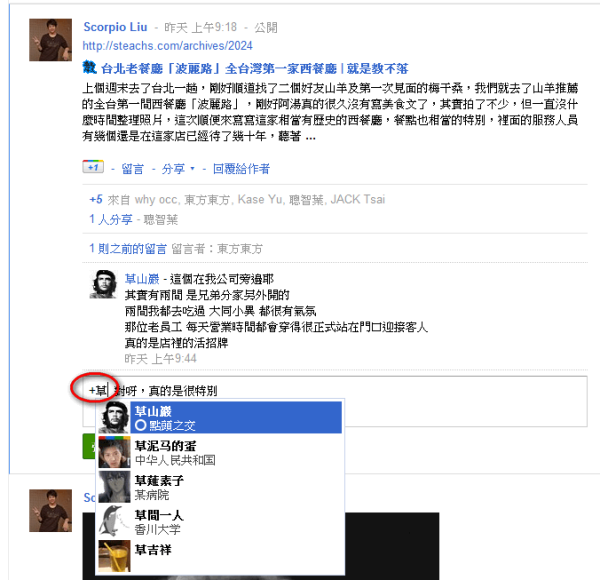The width and height of the screenshot is (600, 580).
Task: Select the anime avatar for 草薙素子
Action: pos(114,487)
